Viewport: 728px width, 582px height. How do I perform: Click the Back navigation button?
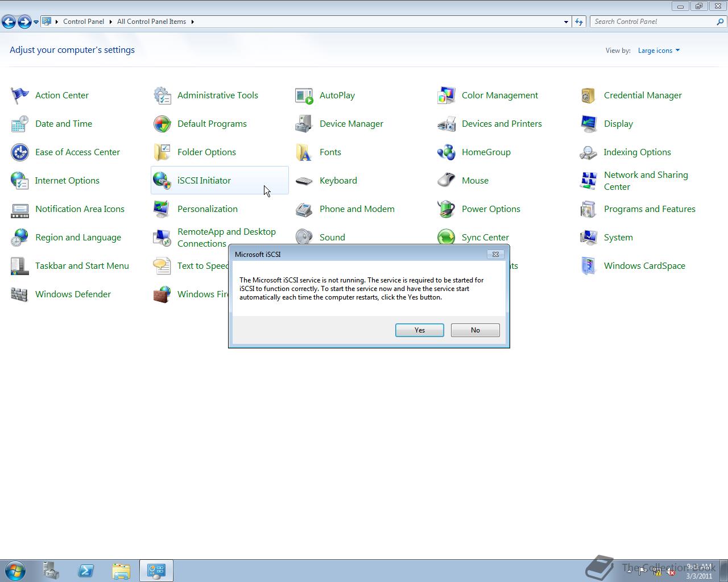(9, 22)
